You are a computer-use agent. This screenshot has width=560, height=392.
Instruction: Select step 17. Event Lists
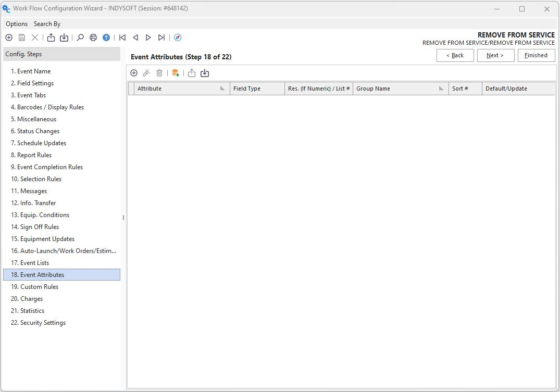tap(61, 263)
